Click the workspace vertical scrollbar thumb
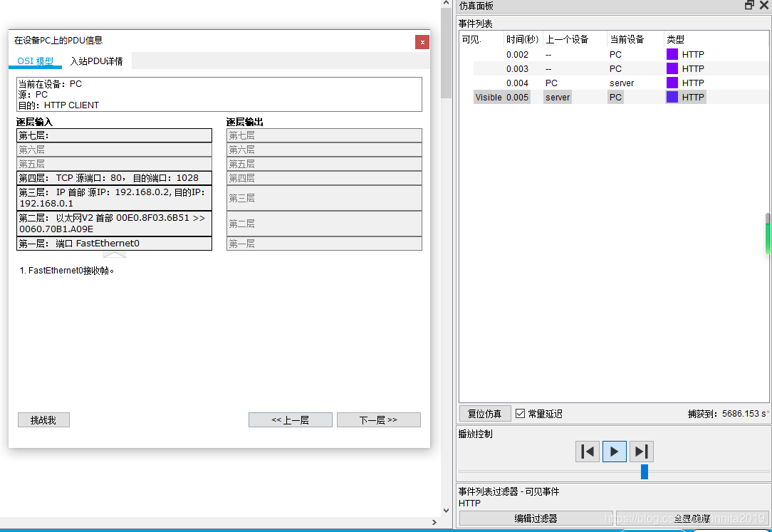Viewport: 772px width, 532px height. 446,53
